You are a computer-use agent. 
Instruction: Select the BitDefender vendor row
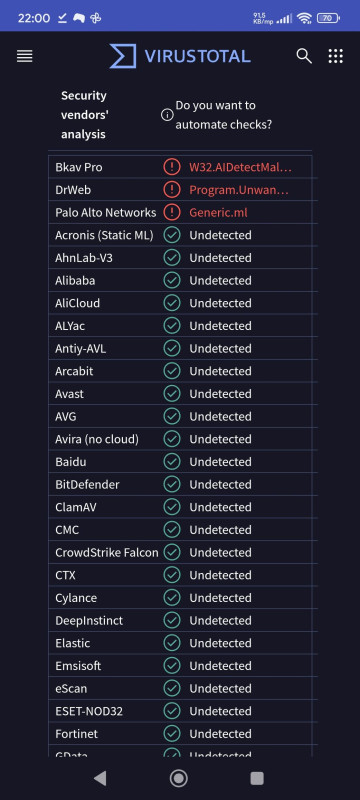183,484
